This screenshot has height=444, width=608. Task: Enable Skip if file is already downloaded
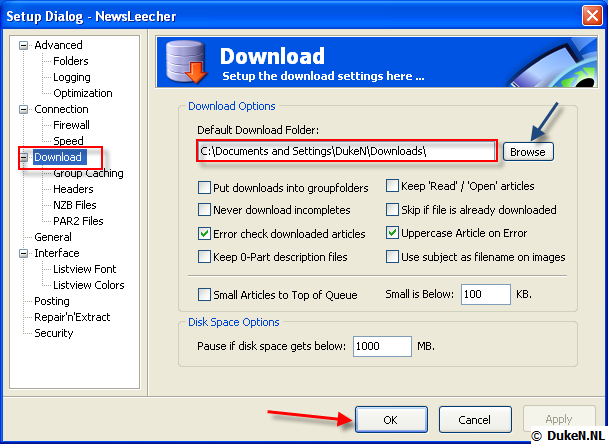392,210
